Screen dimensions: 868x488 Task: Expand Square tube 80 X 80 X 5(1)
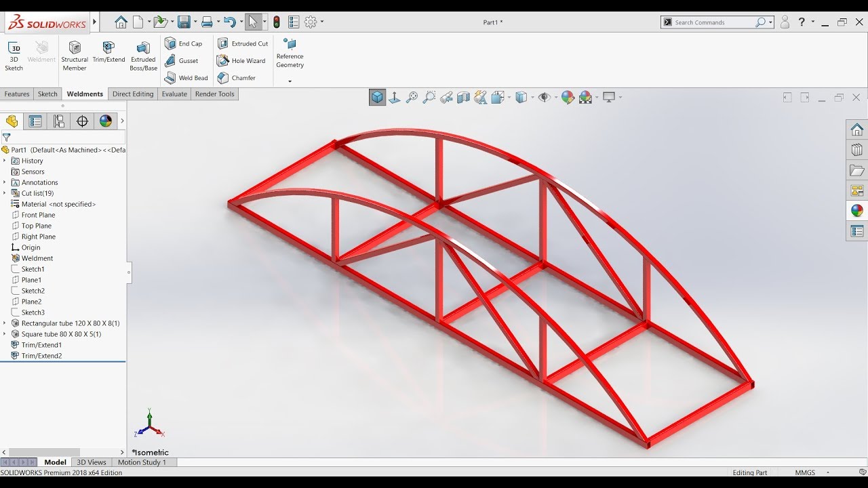(x=5, y=334)
